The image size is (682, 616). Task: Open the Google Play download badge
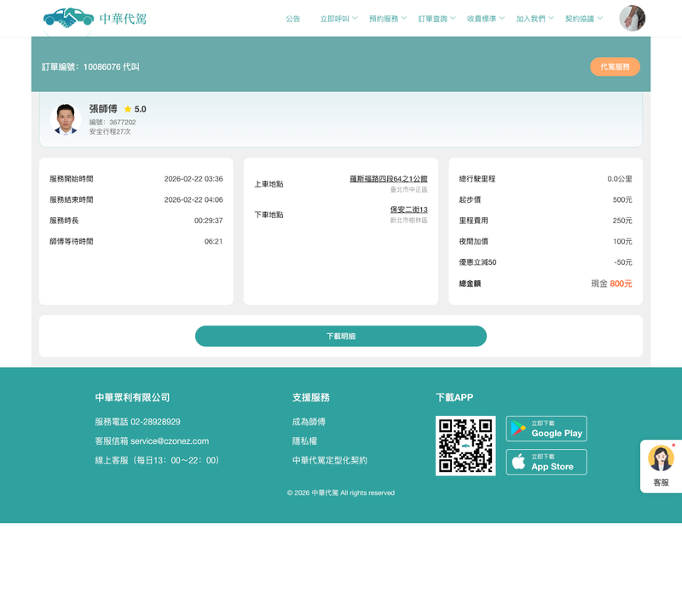[546, 429]
